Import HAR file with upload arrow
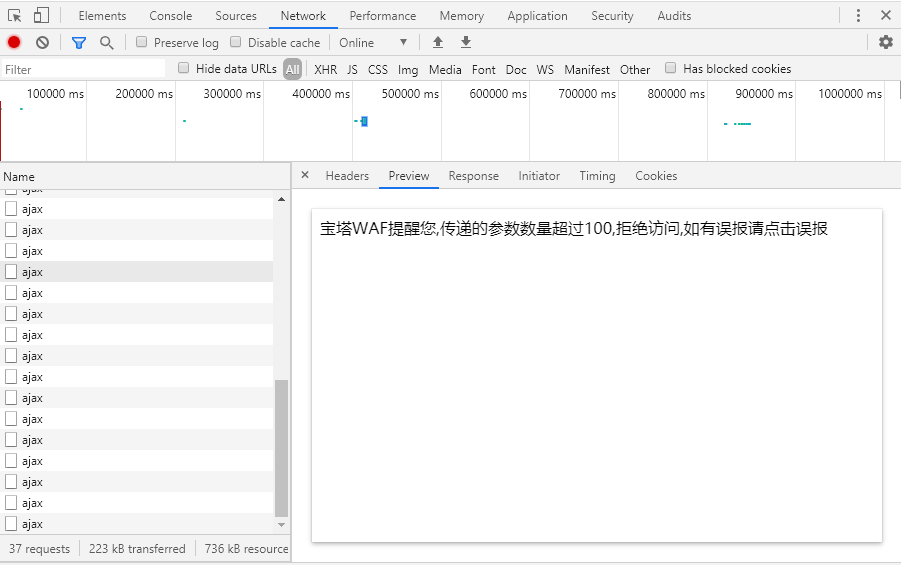The image size is (901, 565). click(x=437, y=42)
